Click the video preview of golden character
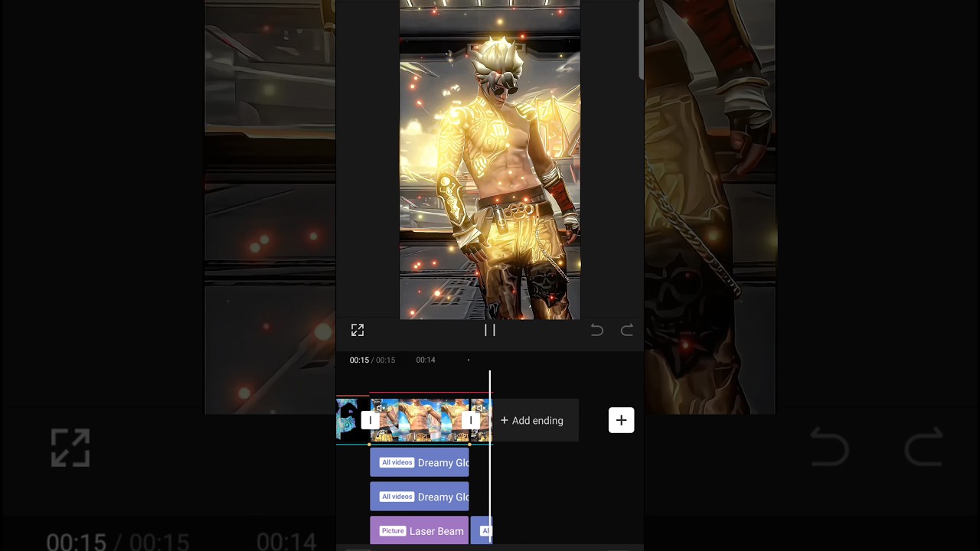This screenshot has height=551, width=980. click(490, 159)
